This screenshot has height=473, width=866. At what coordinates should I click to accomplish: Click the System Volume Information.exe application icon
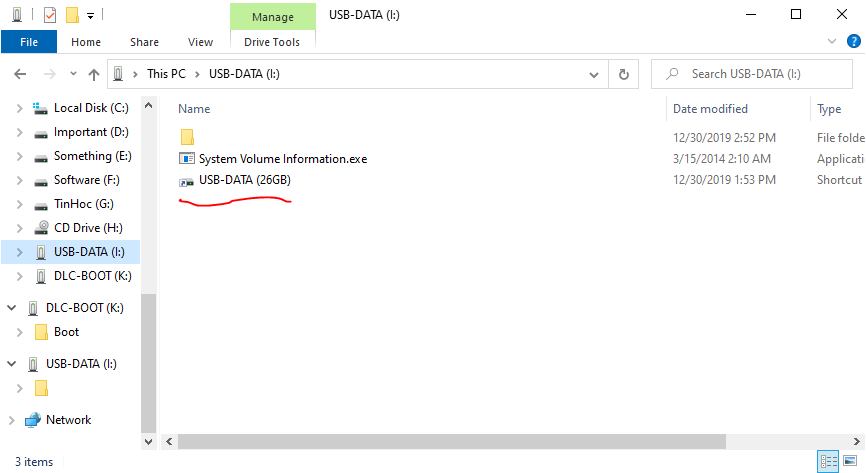[x=187, y=159]
